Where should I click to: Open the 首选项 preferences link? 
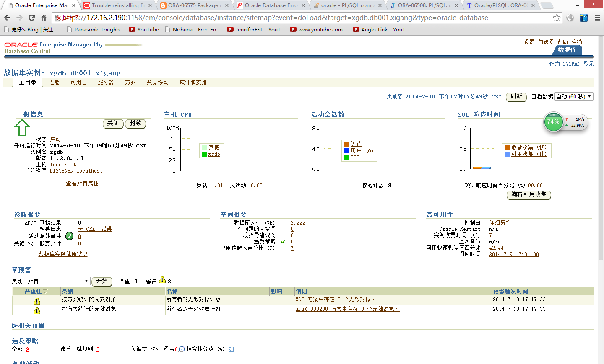point(546,42)
